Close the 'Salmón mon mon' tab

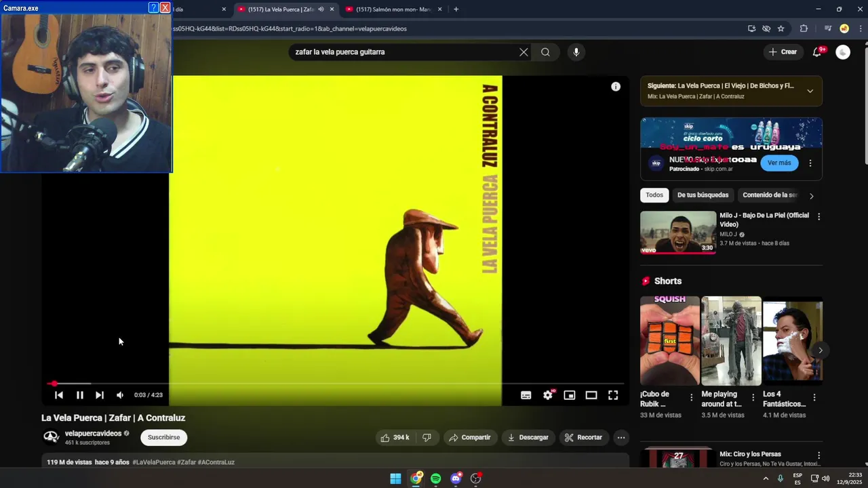click(440, 9)
